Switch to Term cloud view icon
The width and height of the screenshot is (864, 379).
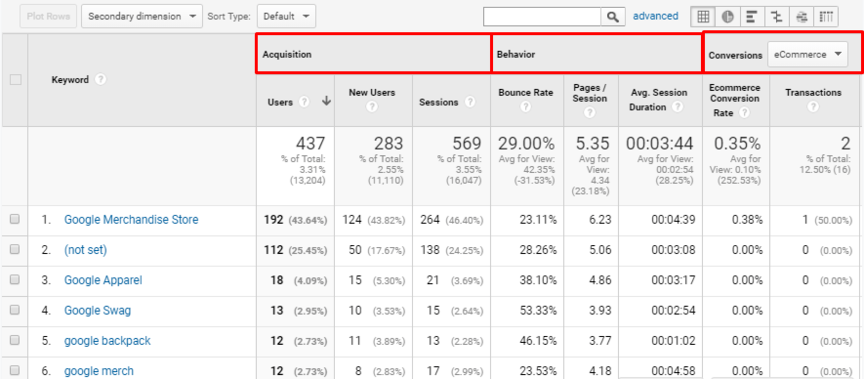[x=801, y=17]
